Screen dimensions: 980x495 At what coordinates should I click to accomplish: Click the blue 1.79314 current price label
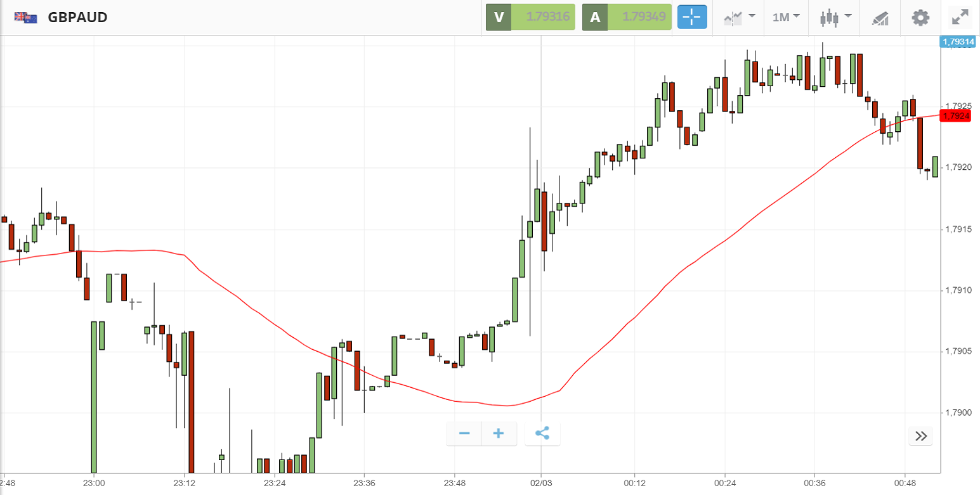[x=958, y=42]
